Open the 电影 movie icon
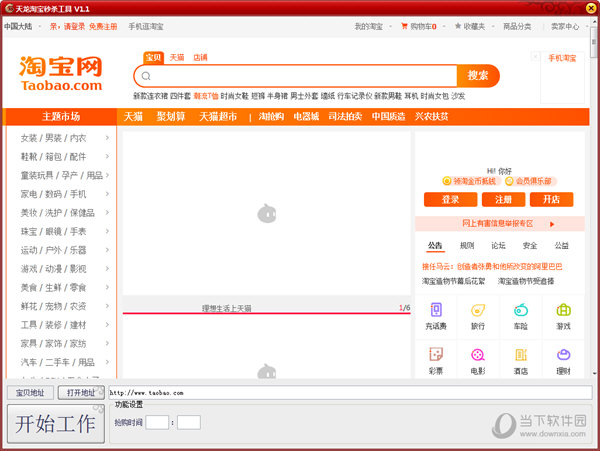The width and height of the screenshot is (600, 451). click(478, 354)
